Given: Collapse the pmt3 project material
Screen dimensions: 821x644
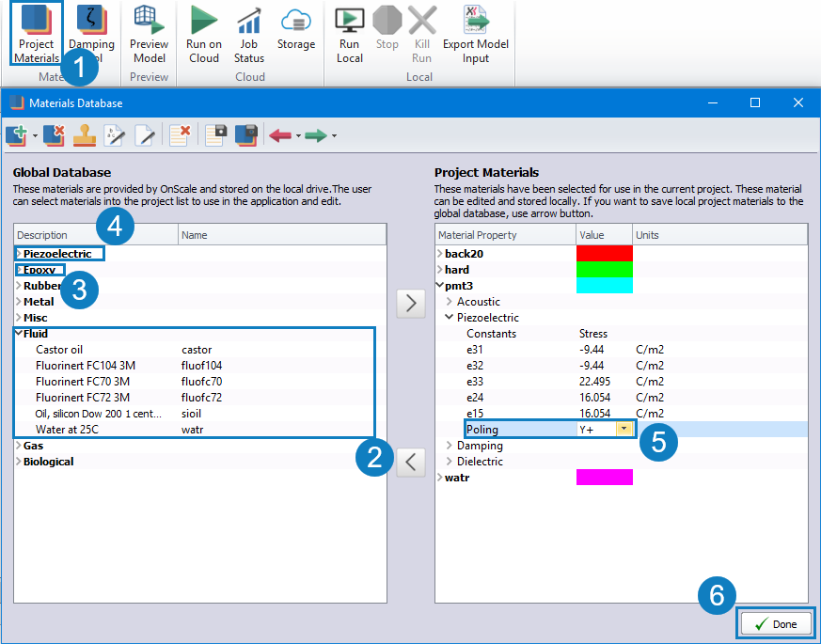Looking at the screenshot, I should [x=440, y=286].
